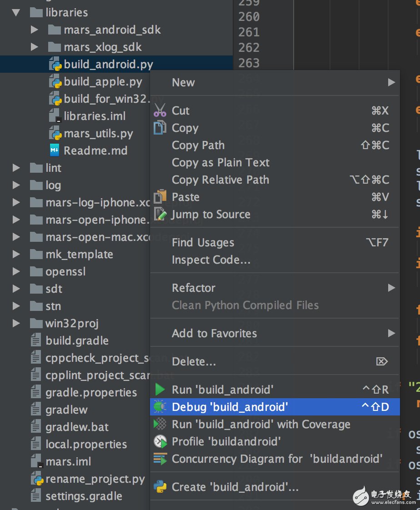420x510 pixels.
Task: Click the Copy documents icon
Action: [160, 128]
